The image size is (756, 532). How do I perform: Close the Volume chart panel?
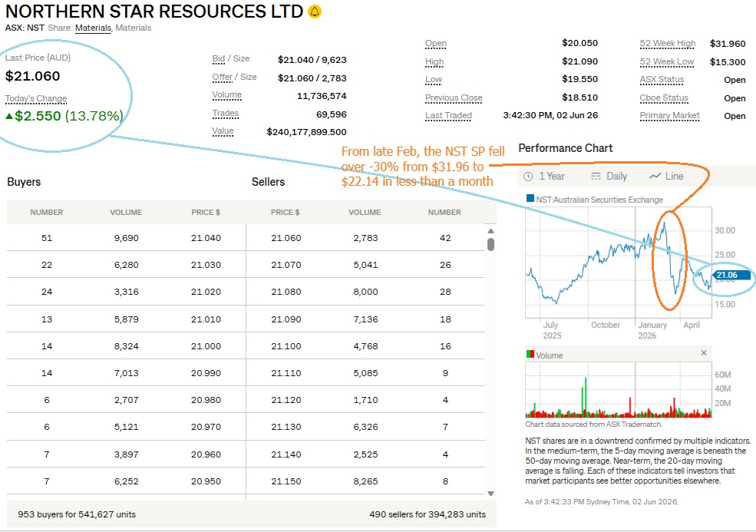pyautogui.click(x=704, y=353)
